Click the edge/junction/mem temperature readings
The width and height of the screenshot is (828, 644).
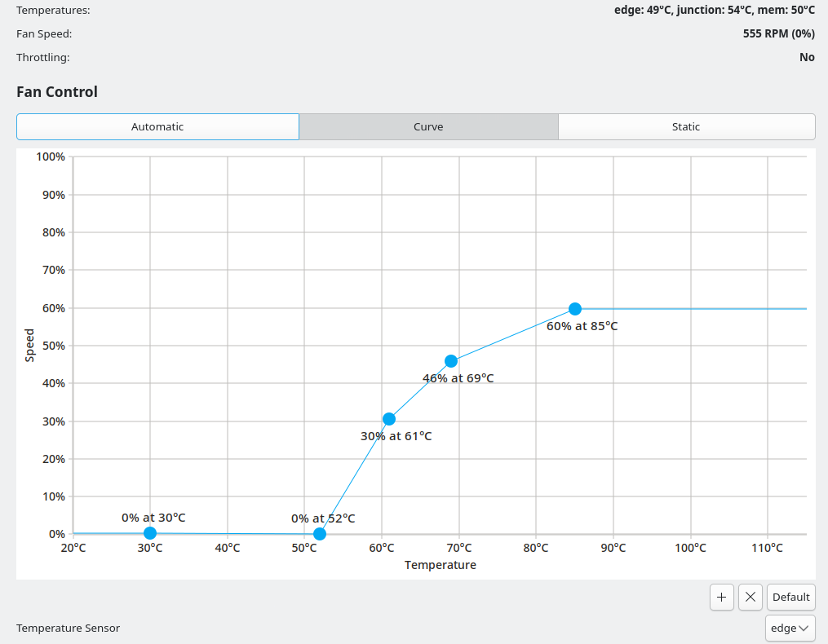(715, 10)
